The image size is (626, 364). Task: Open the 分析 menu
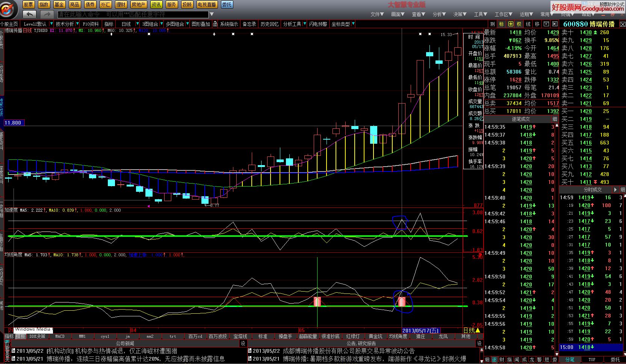click(x=439, y=14)
